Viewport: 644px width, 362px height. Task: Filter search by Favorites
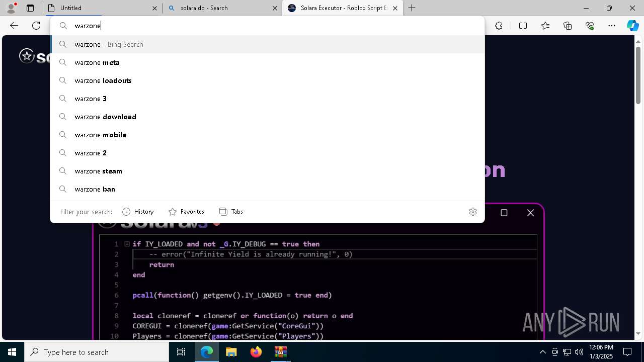coord(186,212)
